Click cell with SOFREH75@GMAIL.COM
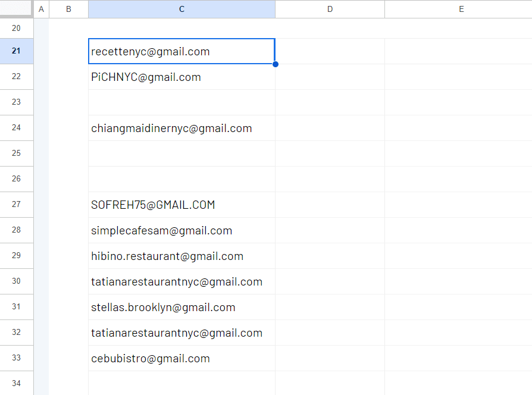This screenshot has width=532, height=395. coord(181,205)
